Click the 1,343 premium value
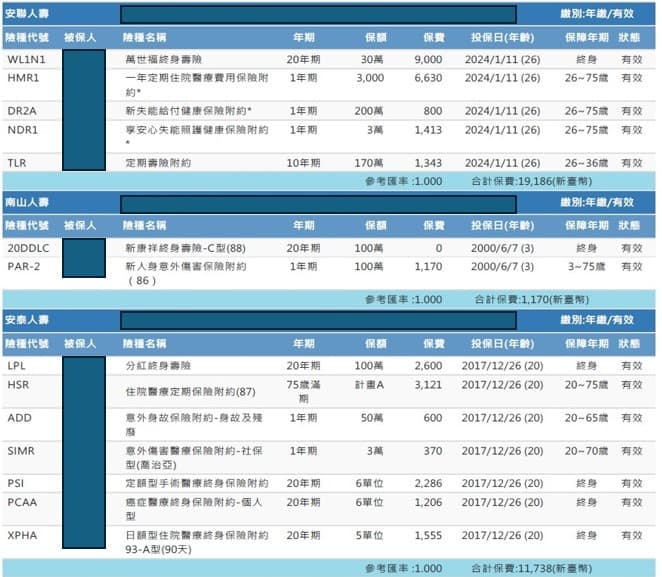Screen dimensions: 662x577 [x=428, y=163]
